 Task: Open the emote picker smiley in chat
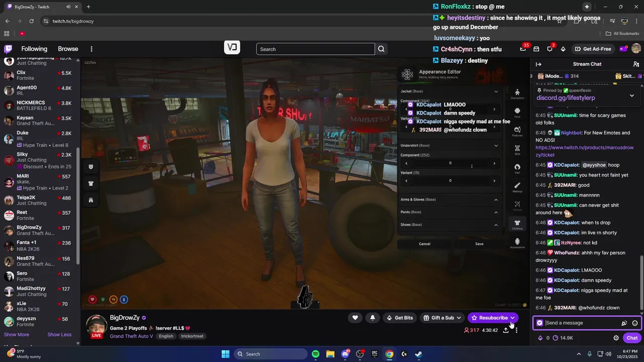pos(635,323)
